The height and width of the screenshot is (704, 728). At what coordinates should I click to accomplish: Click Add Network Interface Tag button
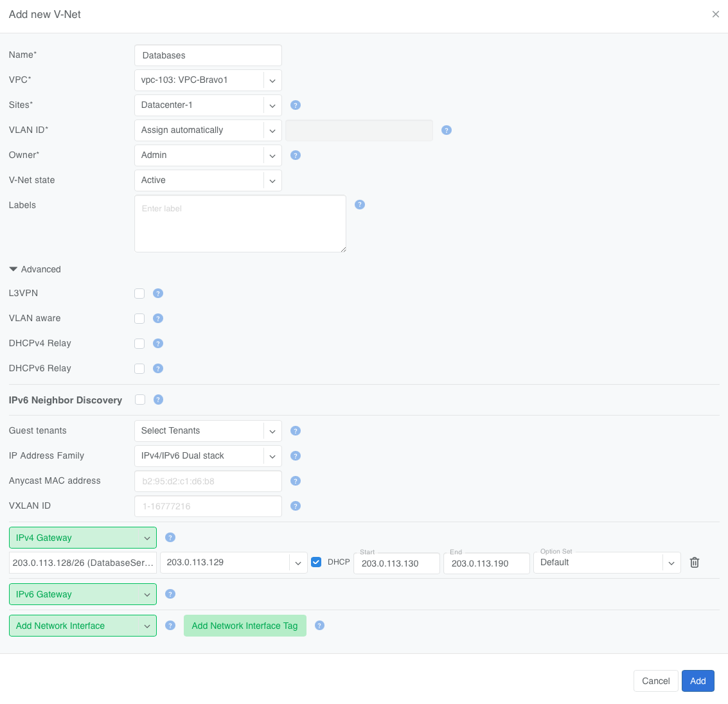click(x=245, y=626)
